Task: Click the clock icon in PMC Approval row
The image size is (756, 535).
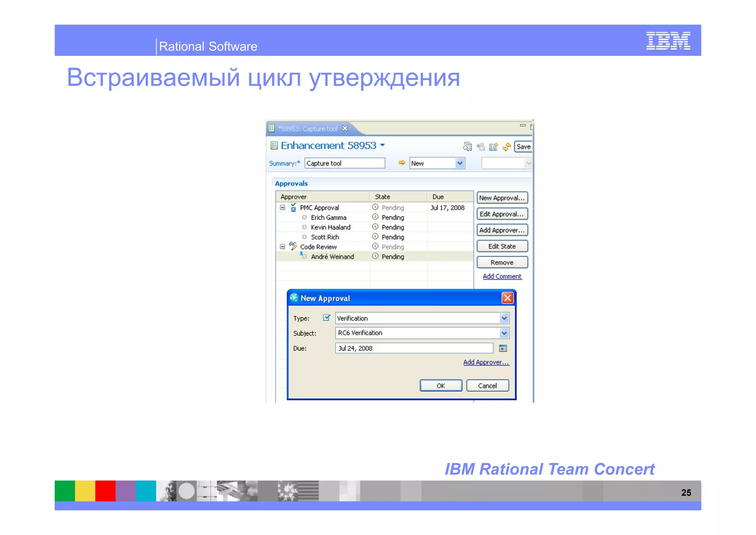Action: click(375, 207)
